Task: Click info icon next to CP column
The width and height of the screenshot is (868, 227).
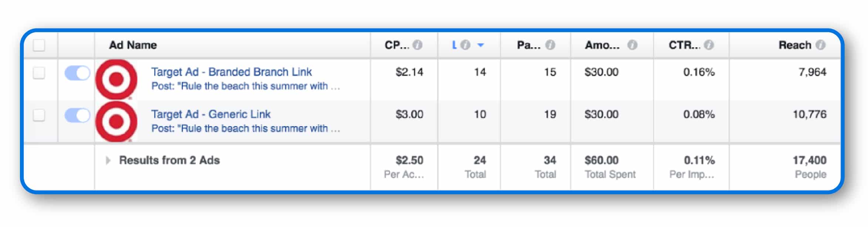Action: pyautogui.click(x=417, y=45)
